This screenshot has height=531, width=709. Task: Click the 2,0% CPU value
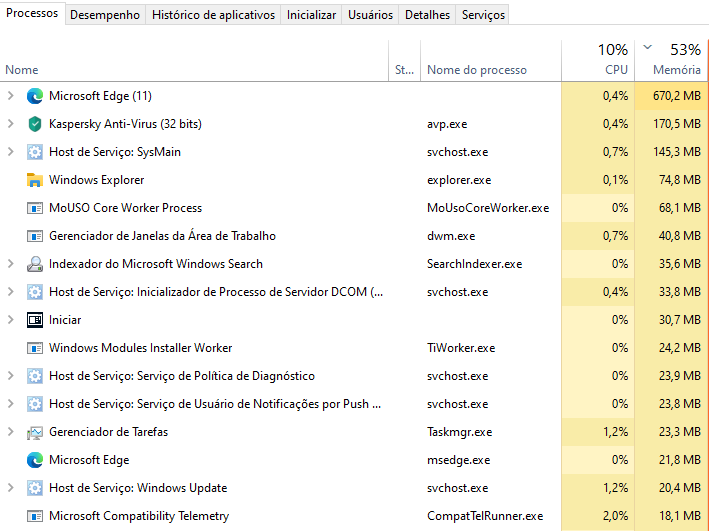pos(615,516)
